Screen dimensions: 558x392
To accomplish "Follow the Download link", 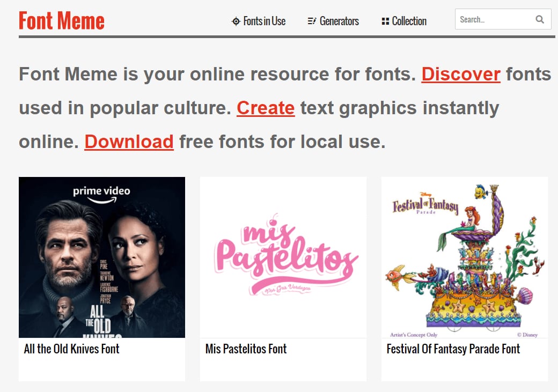I will pos(129,142).
